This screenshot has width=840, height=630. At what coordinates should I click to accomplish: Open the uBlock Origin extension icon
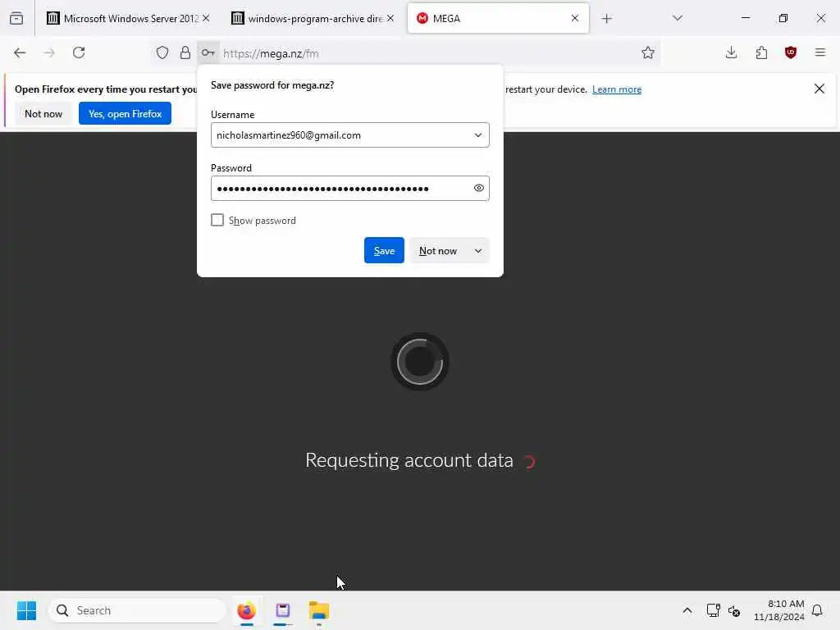790,52
